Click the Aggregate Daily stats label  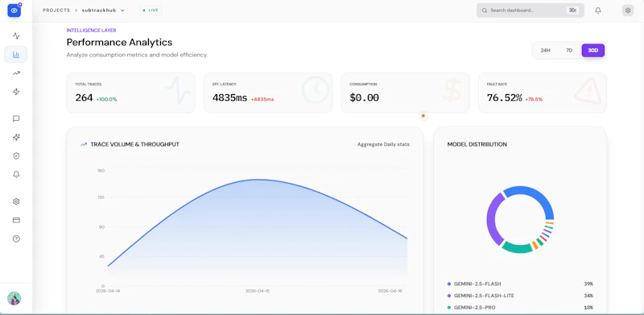pos(383,145)
